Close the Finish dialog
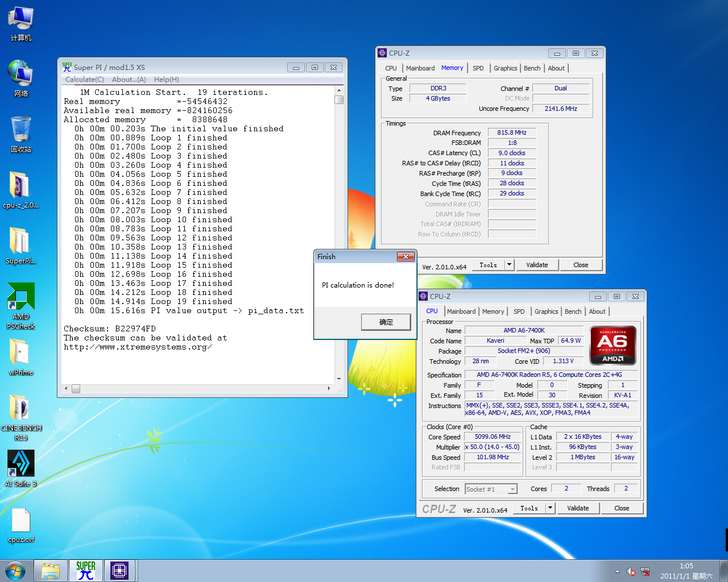The width and height of the screenshot is (728, 582). coord(406,257)
